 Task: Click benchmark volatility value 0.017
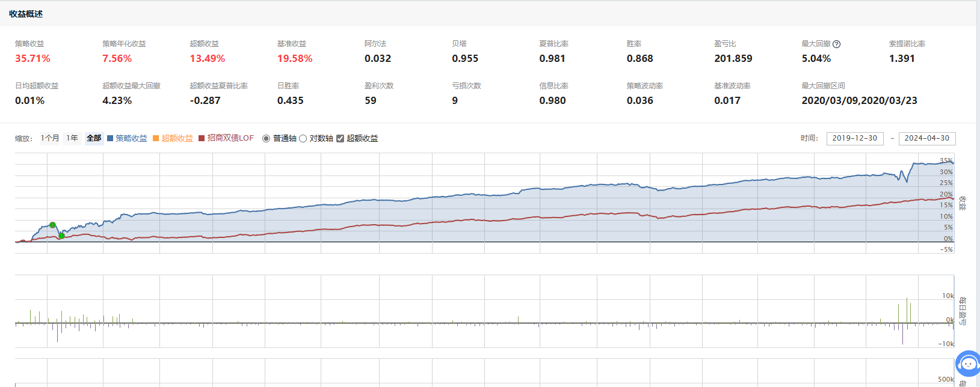727,100
